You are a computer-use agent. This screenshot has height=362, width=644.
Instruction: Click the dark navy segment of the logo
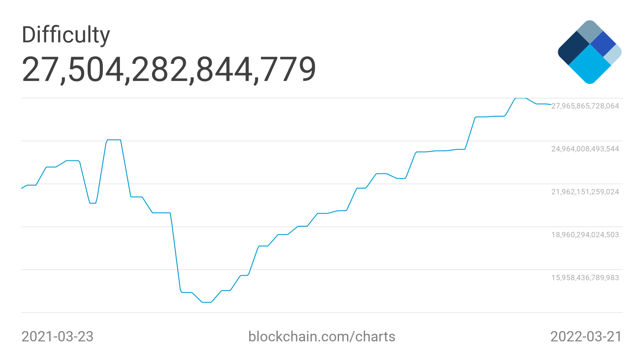point(573,49)
